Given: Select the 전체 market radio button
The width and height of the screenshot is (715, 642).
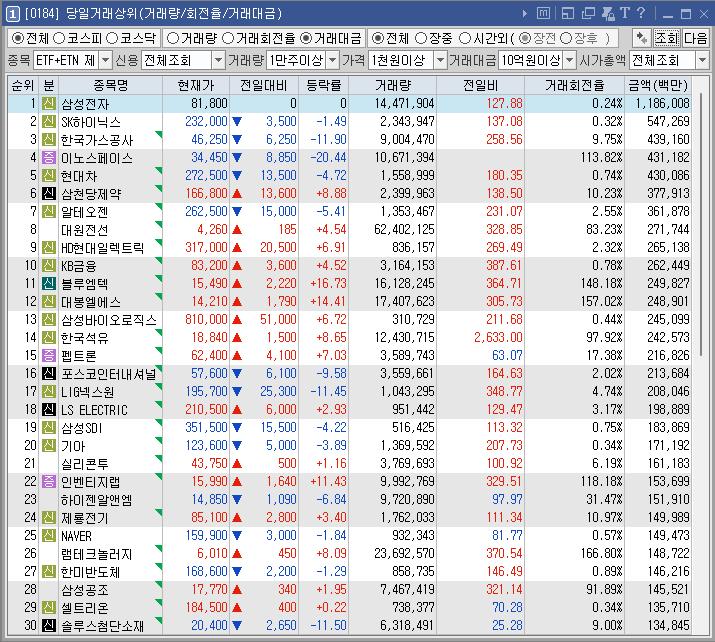Looking at the screenshot, I should [x=17, y=38].
